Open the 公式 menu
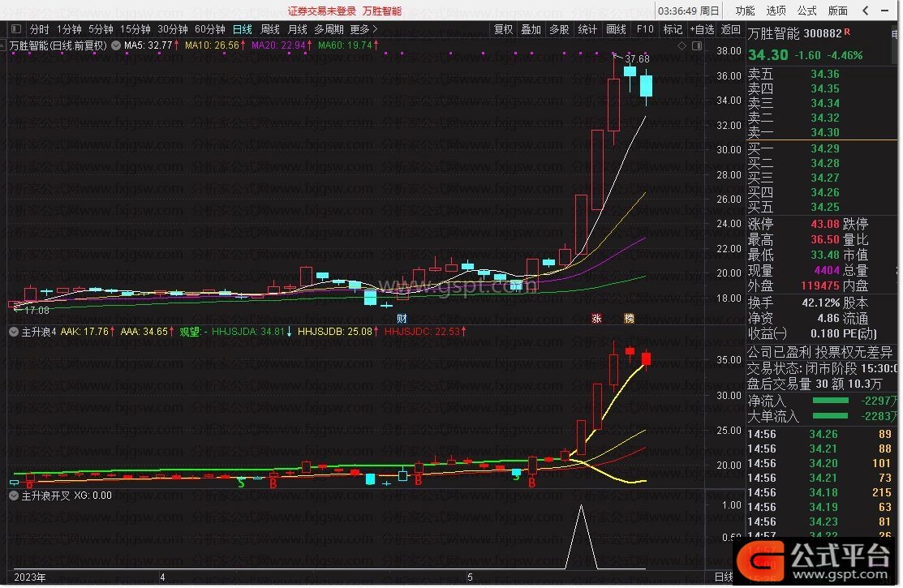The image size is (903, 588). pyautogui.click(x=806, y=11)
